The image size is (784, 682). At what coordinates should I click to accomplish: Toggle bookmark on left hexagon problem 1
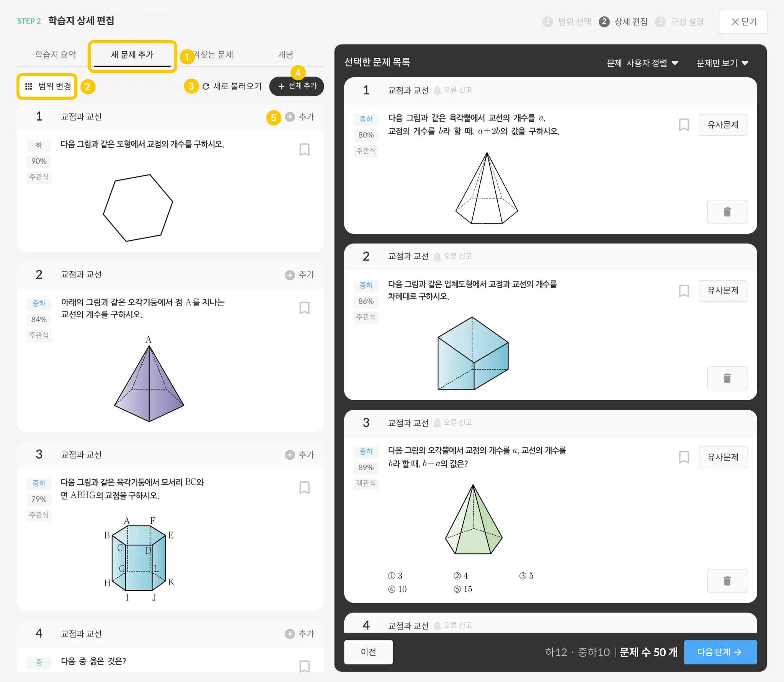click(x=304, y=150)
